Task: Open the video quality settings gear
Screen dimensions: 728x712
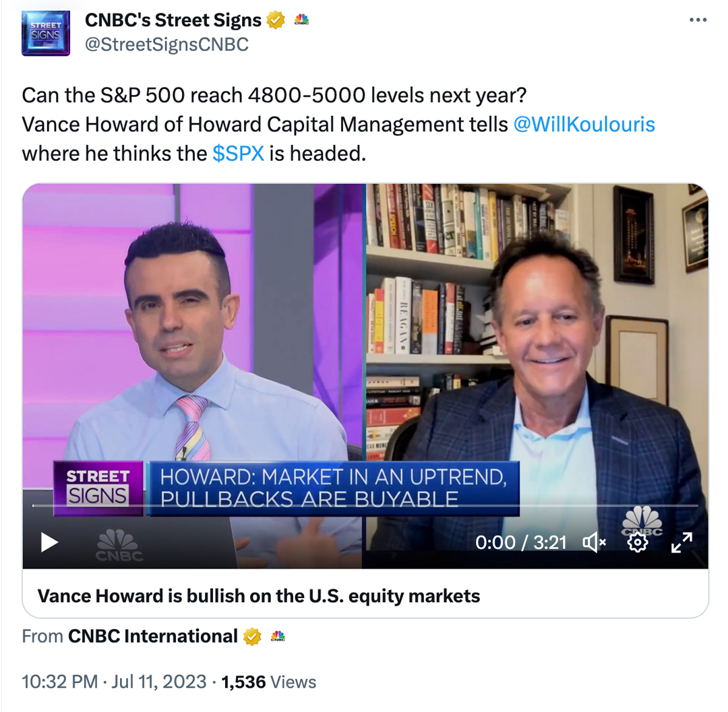Action: coord(638,542)
